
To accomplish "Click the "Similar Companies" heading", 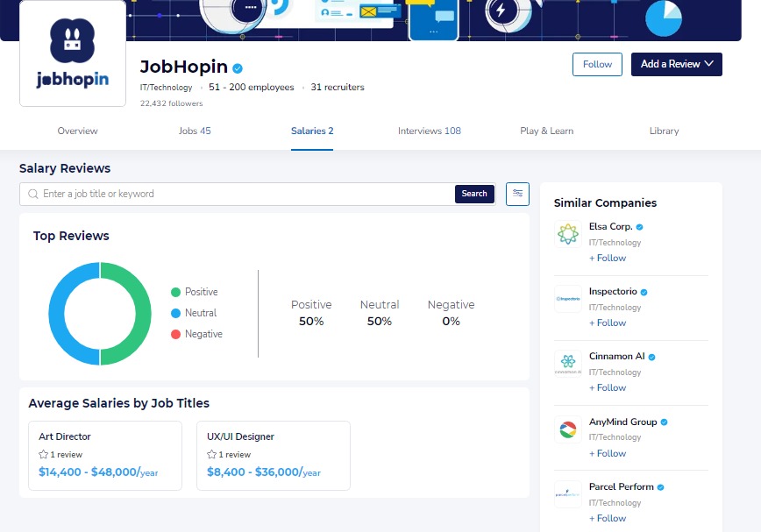I will coord(605,203).
